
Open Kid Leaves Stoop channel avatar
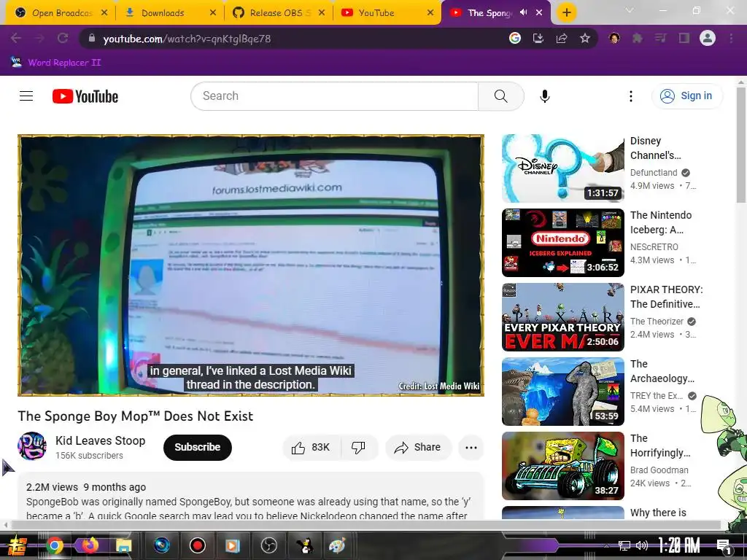click(32, 446)
